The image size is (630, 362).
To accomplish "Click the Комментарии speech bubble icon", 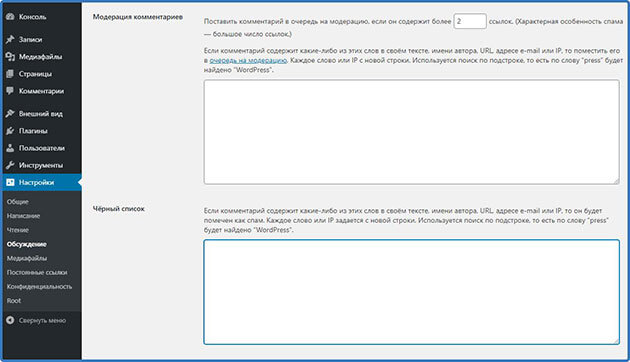I will tap(10, 91).
